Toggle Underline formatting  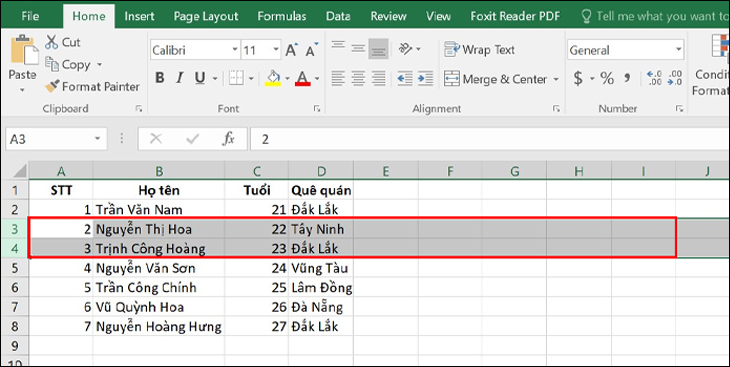(x=200, y=78)
